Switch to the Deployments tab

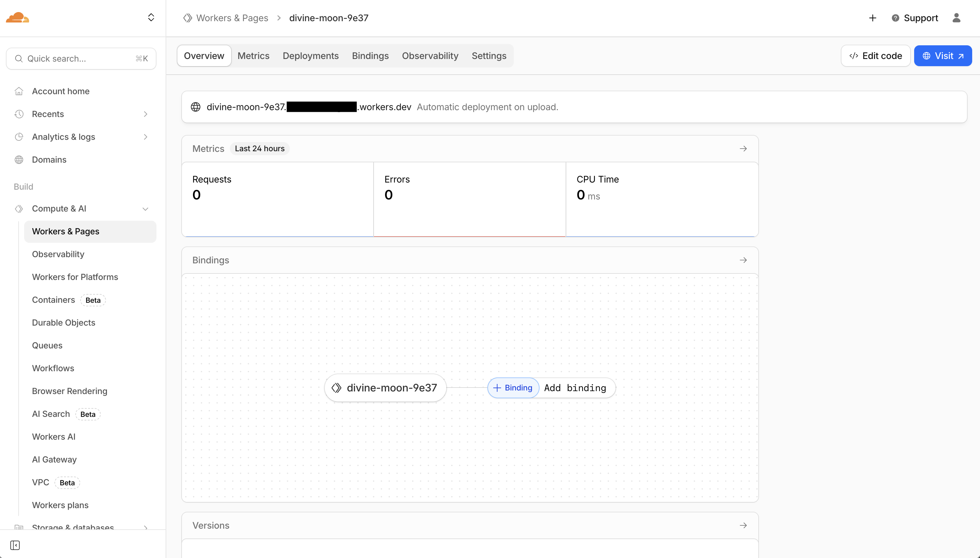310,55
